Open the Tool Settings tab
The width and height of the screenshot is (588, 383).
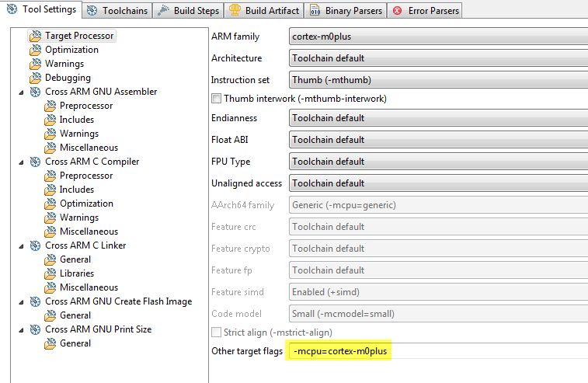point(42,9)
